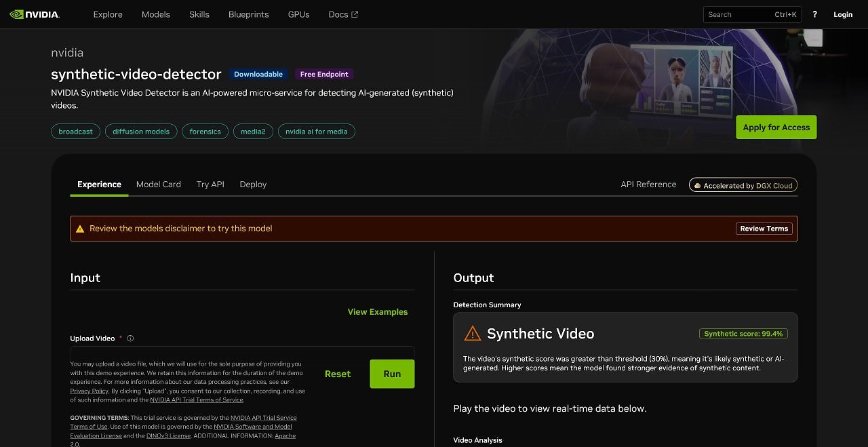
Task: Switch to the Deploy tab
Action: click(253, 184)
